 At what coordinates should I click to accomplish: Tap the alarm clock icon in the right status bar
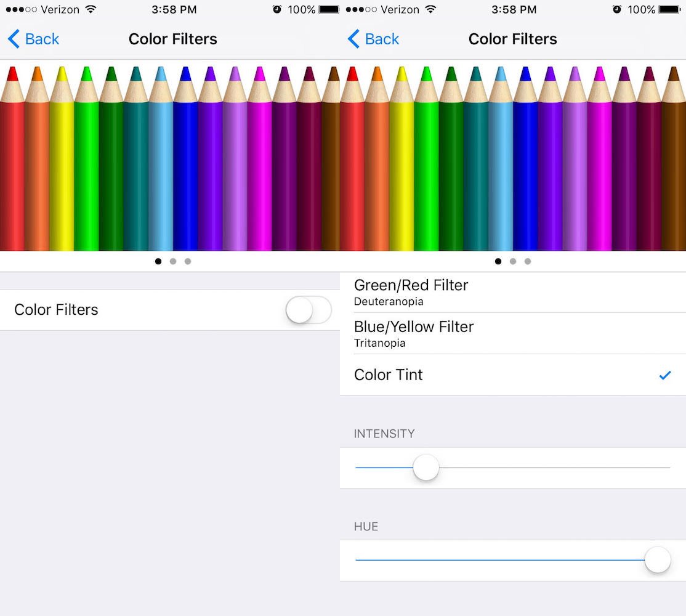(x=616, y=9)
